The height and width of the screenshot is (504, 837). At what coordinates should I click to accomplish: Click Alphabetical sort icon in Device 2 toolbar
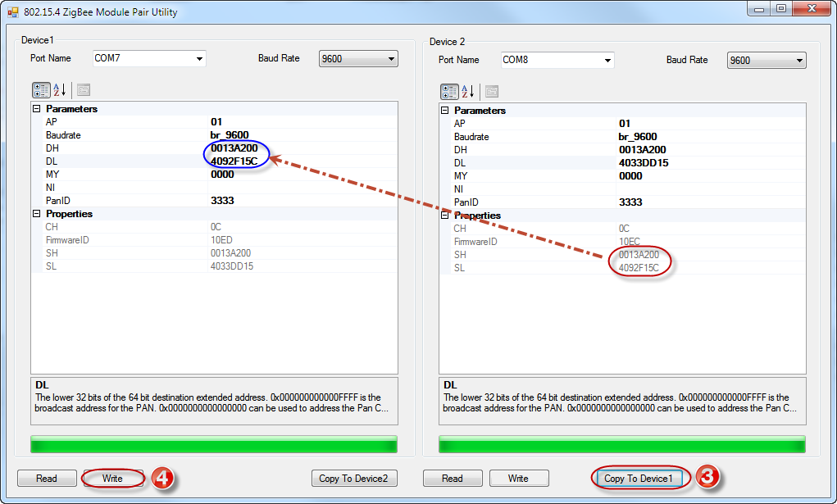(468, 91)
